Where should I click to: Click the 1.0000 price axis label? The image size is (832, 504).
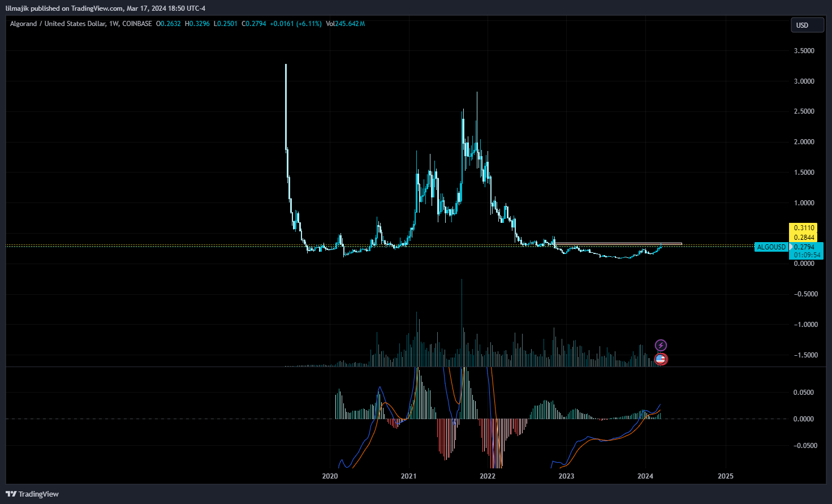(x=804, y=203)
